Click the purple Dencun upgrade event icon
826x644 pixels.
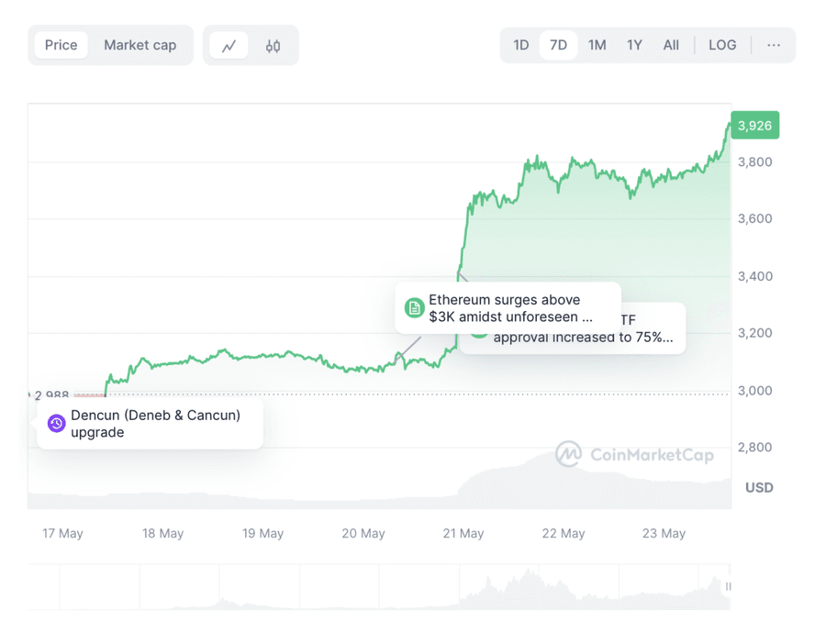point(56,424)
